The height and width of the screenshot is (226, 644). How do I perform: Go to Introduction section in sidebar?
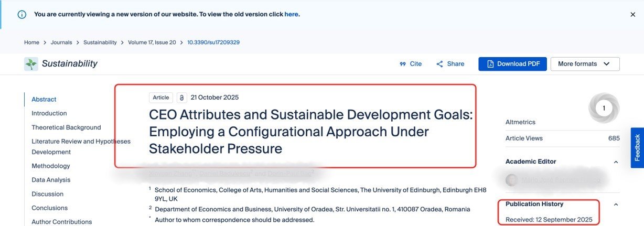49,113
